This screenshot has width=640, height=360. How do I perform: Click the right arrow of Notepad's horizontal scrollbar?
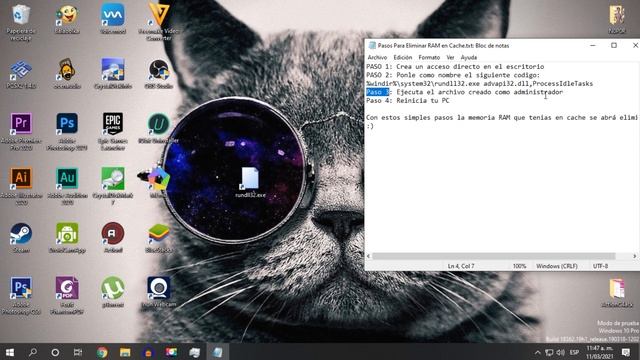(635, 256)
